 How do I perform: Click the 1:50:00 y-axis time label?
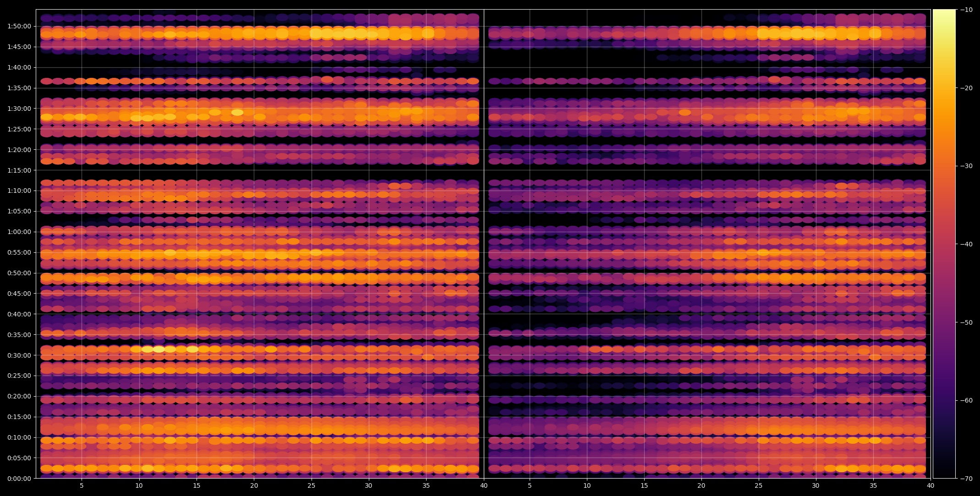point(19,26)
